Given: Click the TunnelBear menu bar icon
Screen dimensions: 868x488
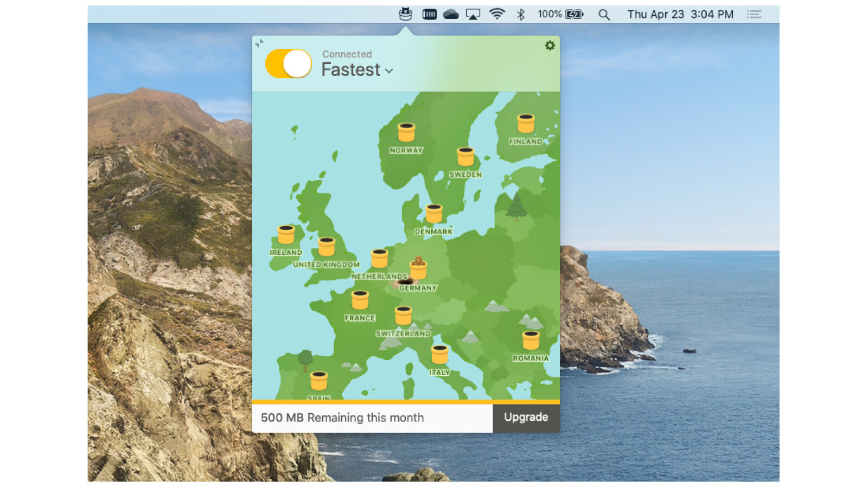Looking at the screenshot, I should point(405,15).
